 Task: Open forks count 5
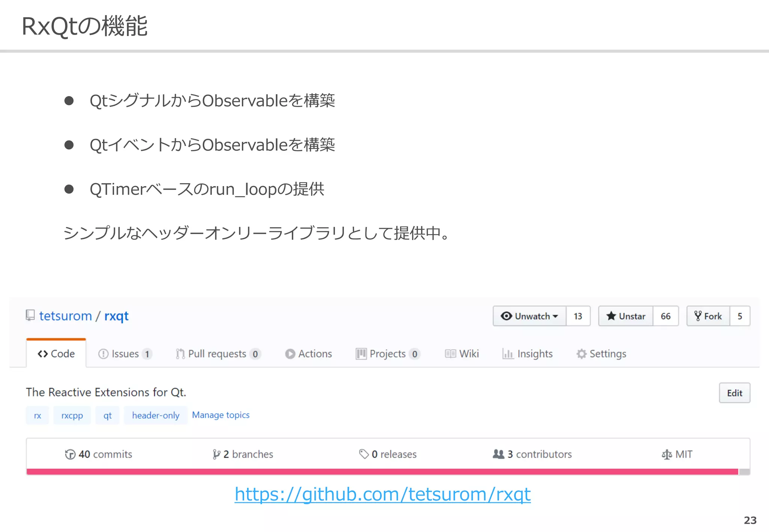tap(740, 316)
